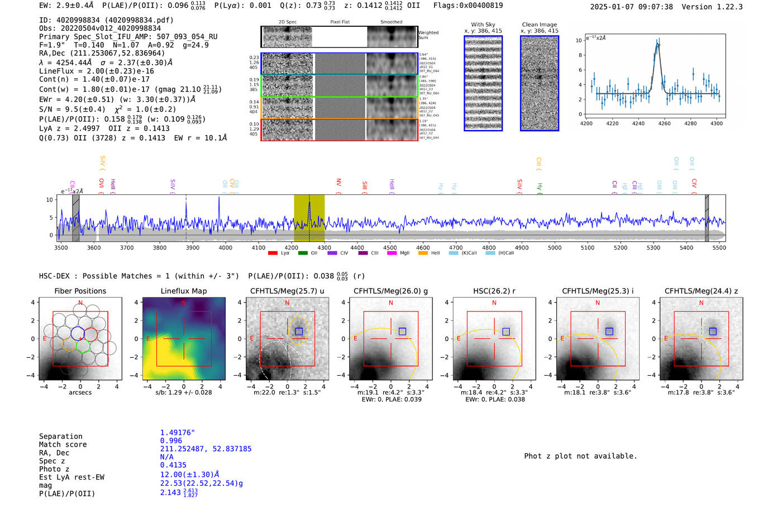Open the Lineflux Map image

click(184, 339)
